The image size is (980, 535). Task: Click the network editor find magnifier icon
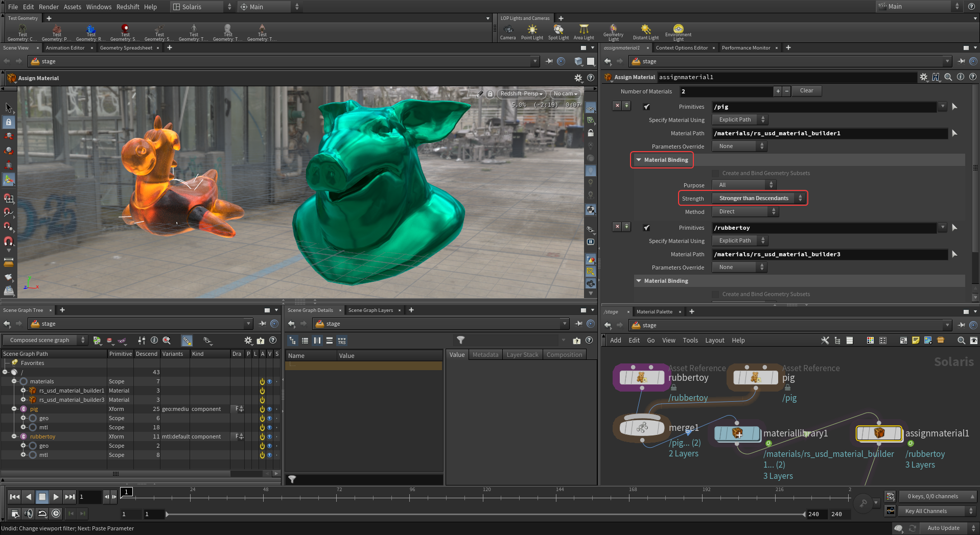pyautogui.click(x=961, y=341)
